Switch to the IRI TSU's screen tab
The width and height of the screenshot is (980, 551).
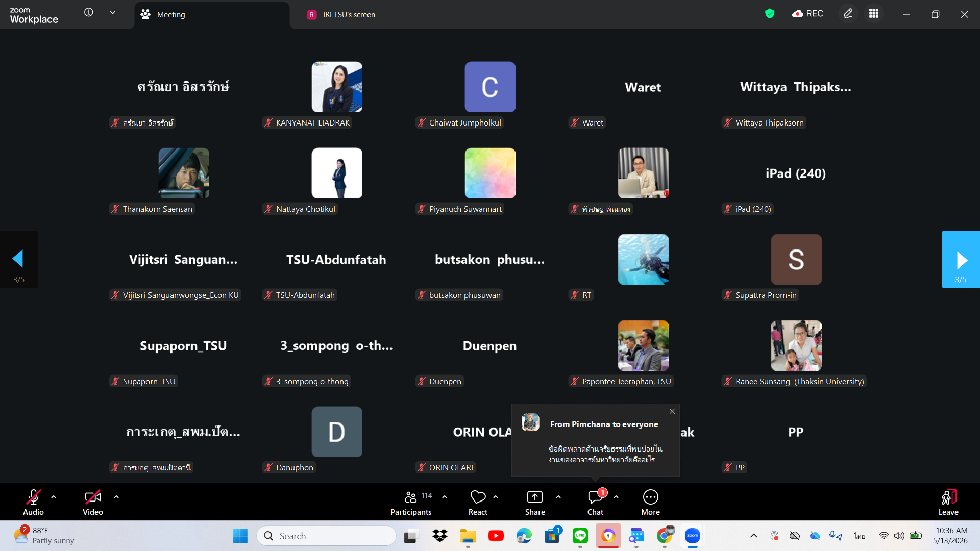click(341, 15)
